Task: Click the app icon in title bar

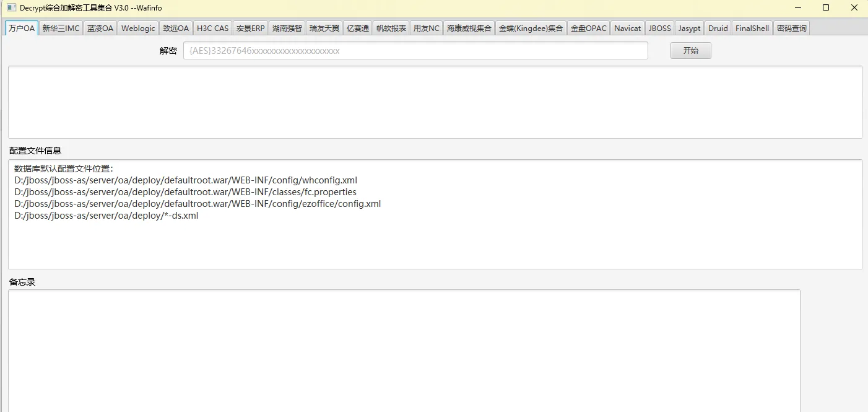Action: [11, 7]
